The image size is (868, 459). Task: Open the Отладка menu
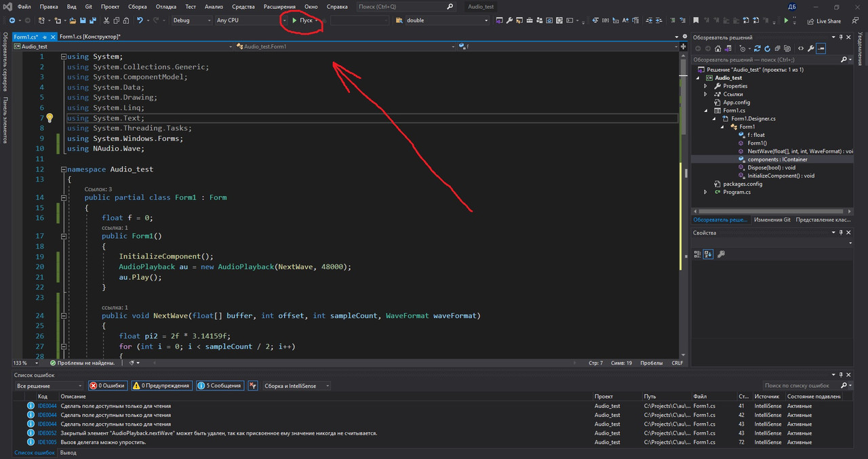(165, 6)
